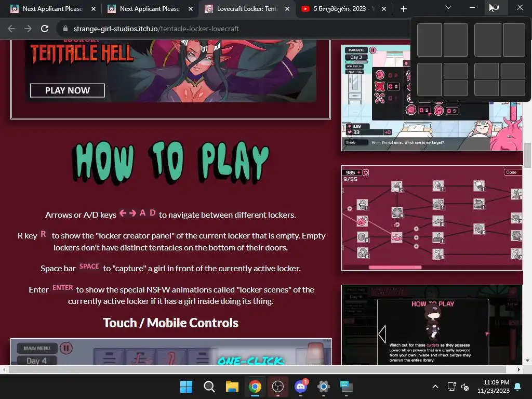Open File Explorer from the taskbar
Screen dimensions: 532x399
pyautogui.click(x=232, y=387)
